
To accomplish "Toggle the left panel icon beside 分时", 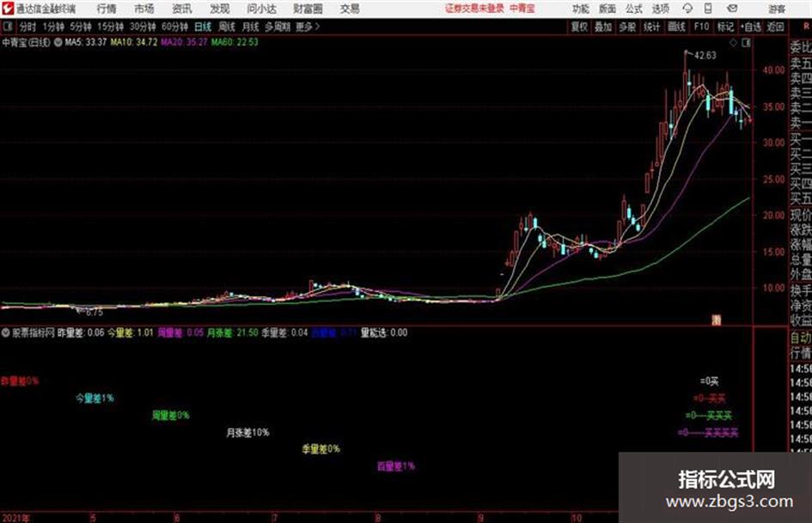I will (7, 27).
